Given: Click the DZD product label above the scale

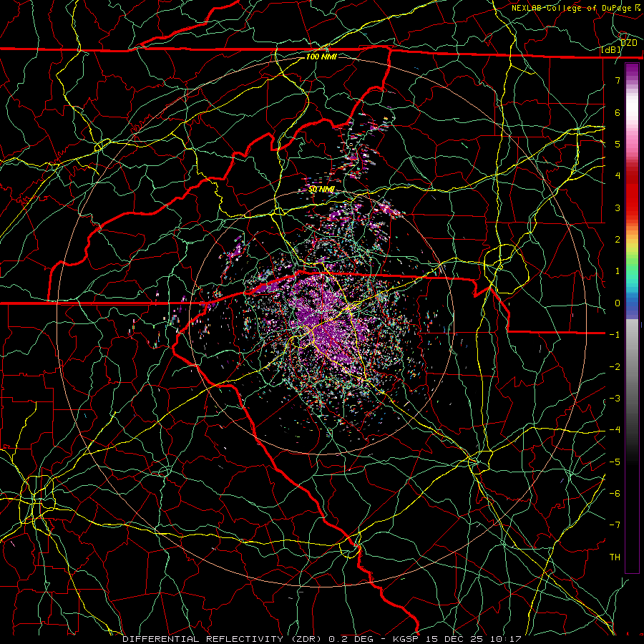Looking at the screenshot, I should [x=629, y=43].
